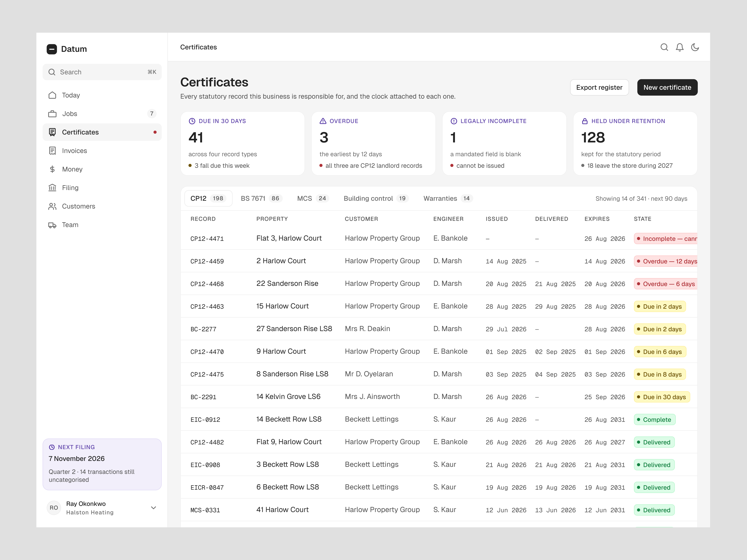Image resolution: width=747 pixels, height=560 pixels.
Task: Click customer Mr D. Oyelaran
Action: coord(369,374)
